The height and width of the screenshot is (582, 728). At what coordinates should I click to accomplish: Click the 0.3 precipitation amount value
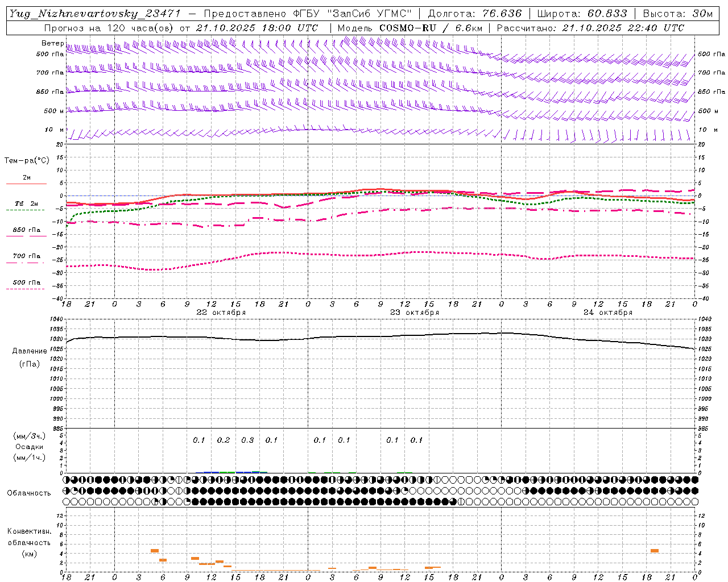coord(247,440)
